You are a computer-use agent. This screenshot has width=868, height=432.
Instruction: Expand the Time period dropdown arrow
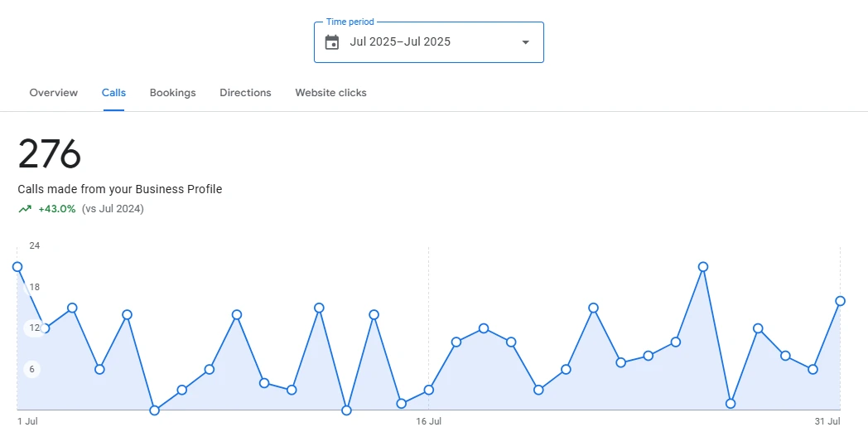coord(525,42)
